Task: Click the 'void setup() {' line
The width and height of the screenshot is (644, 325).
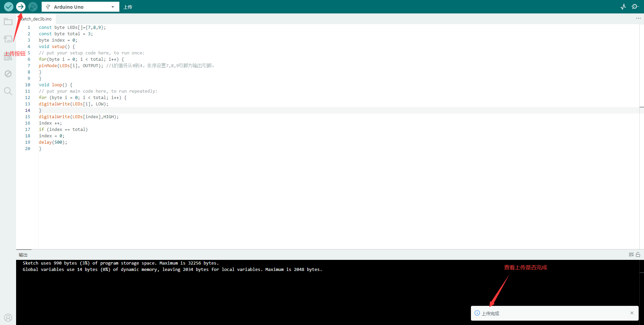Action: click(57, 47)
